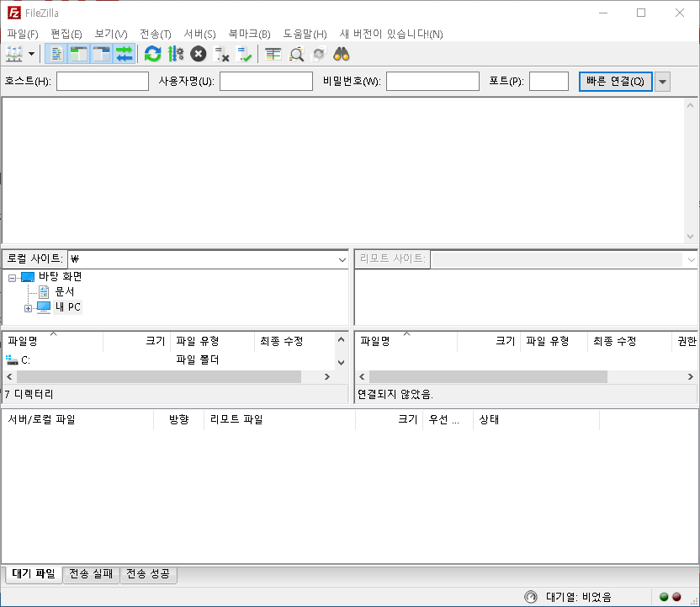Open quick connect history dropdown
Viewport: 700px width, 607px height.
point(662,82)
